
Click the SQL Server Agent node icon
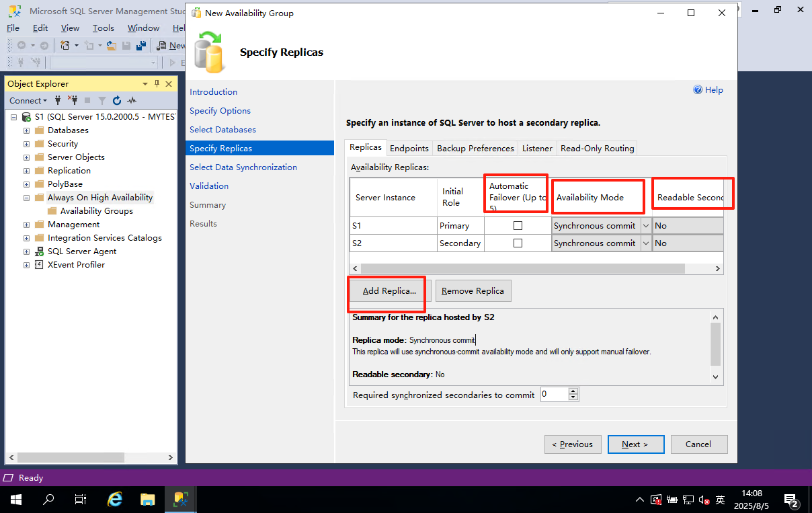click(39, 251)
